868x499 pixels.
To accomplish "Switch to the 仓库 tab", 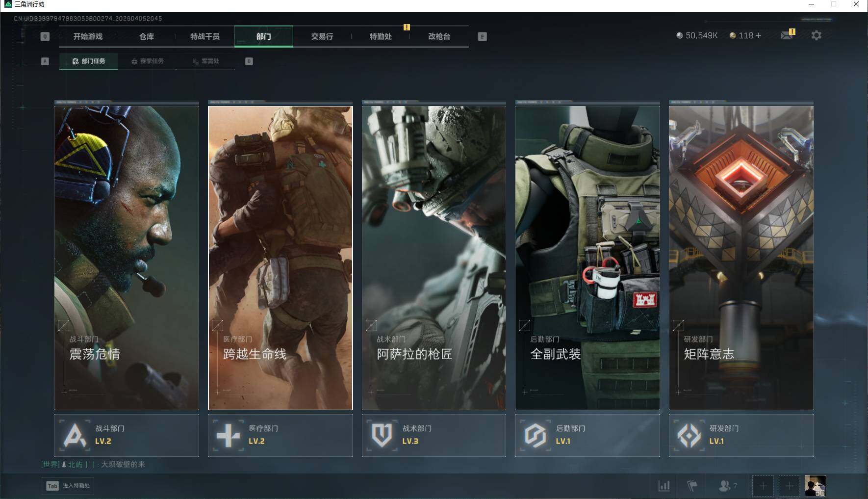I will pos(146,36).
